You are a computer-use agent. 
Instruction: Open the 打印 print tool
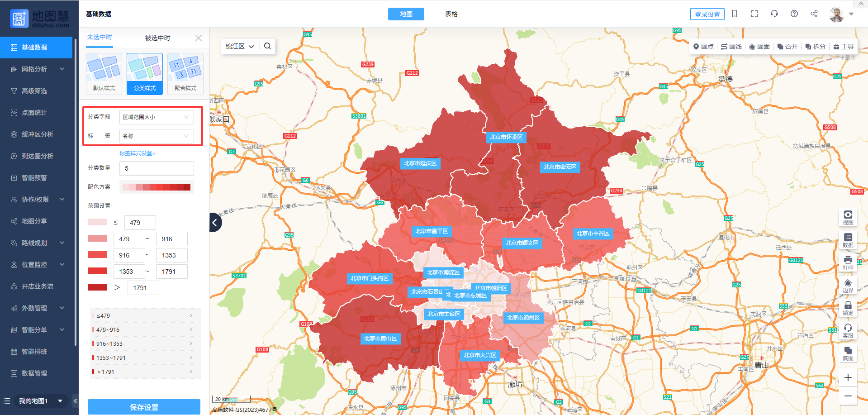(x=848, y=262)
